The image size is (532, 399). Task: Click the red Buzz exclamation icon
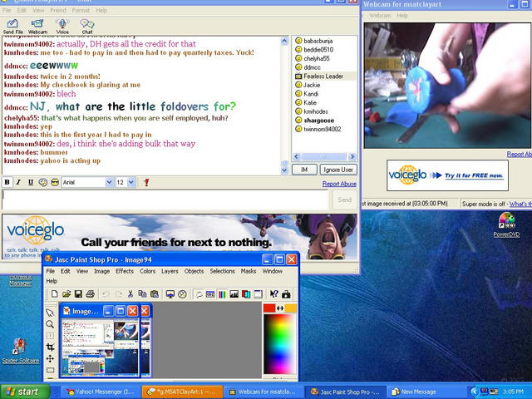click(146, 183)
